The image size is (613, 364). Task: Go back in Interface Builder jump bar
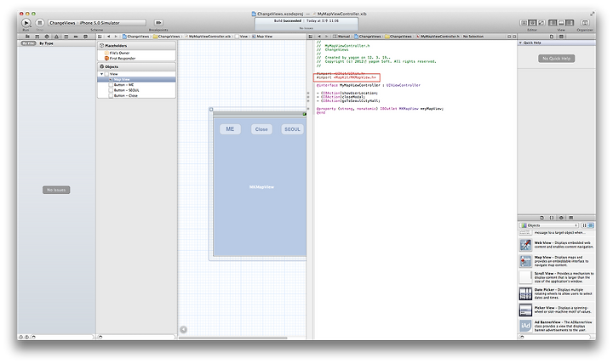click(108, 37)
